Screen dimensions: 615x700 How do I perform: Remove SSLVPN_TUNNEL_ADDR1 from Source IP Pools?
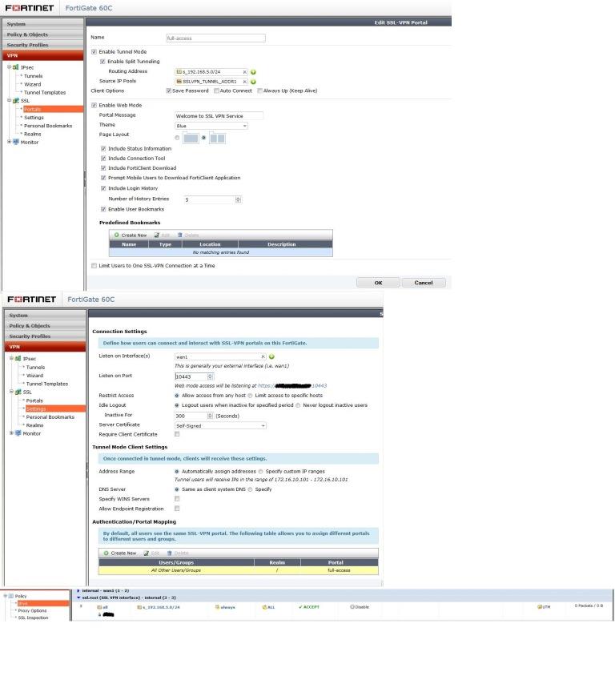pyautogui.click(x=244, y=82)
